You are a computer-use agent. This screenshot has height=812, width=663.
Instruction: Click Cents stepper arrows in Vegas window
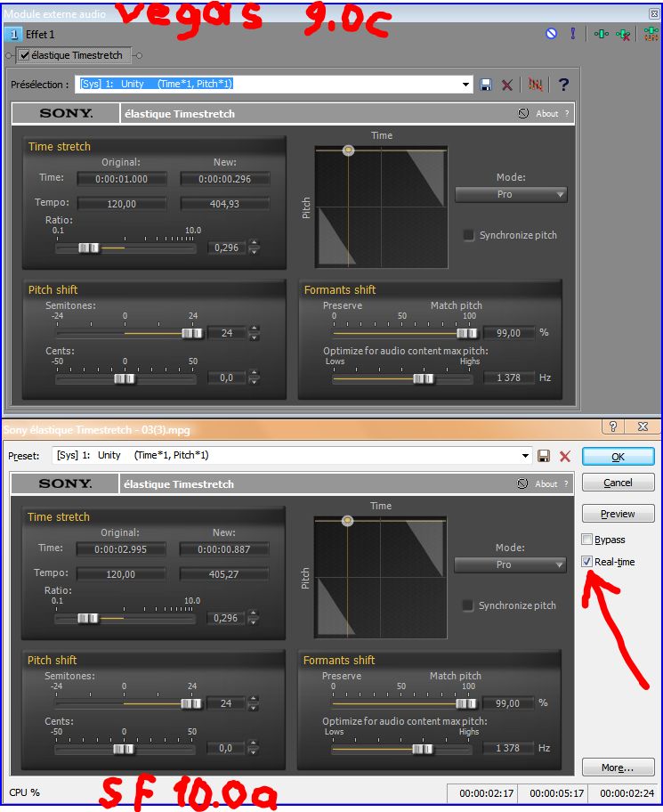click(x=254, y=378)
